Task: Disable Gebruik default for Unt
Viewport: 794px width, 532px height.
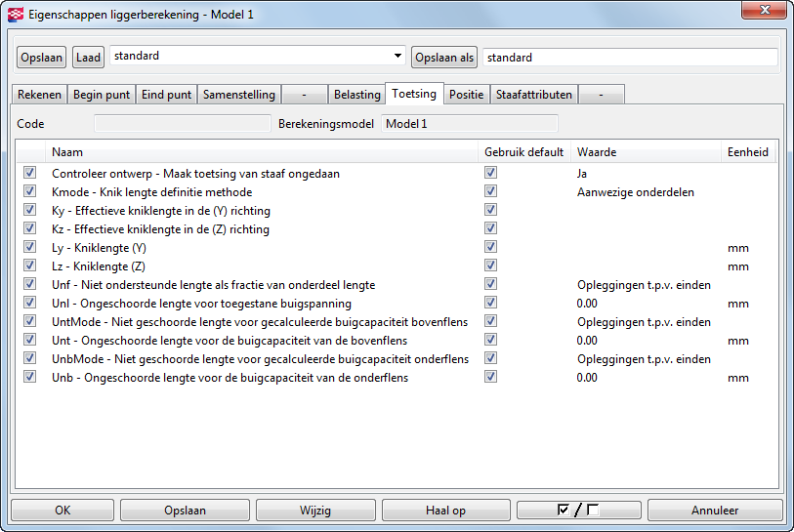Action: [x=490, y=340]
